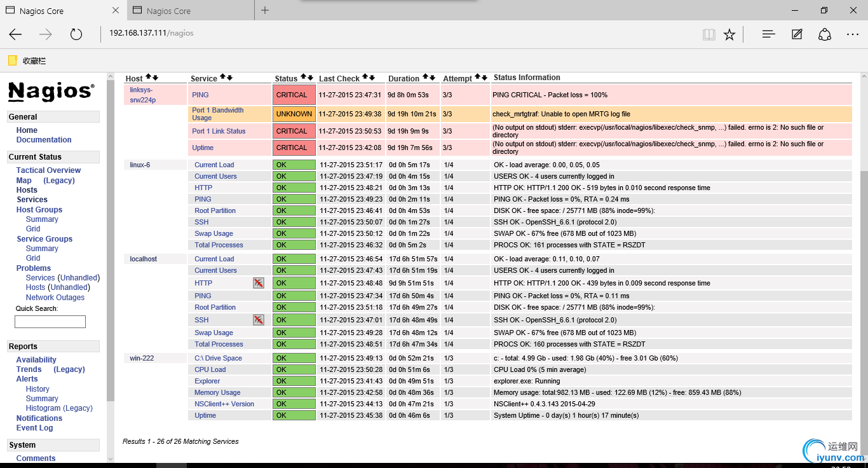868x468 pixels.
Task: Focus the Quick Search input field
Action: tap(50, 322)
